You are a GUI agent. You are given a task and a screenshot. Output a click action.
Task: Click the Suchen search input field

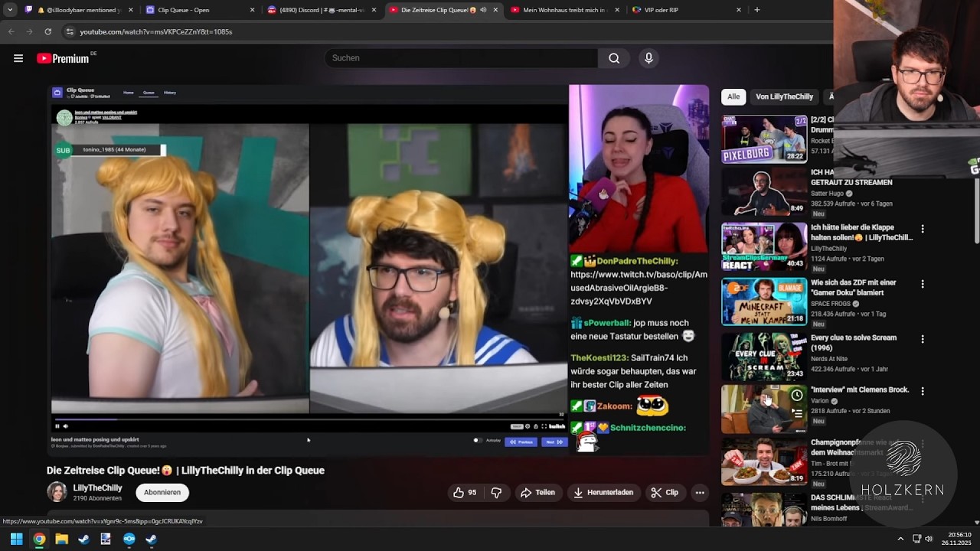tap(461, 58)
